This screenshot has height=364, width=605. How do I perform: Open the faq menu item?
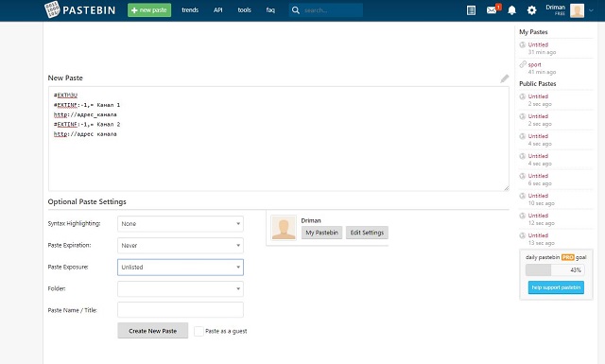pos(270,10)
